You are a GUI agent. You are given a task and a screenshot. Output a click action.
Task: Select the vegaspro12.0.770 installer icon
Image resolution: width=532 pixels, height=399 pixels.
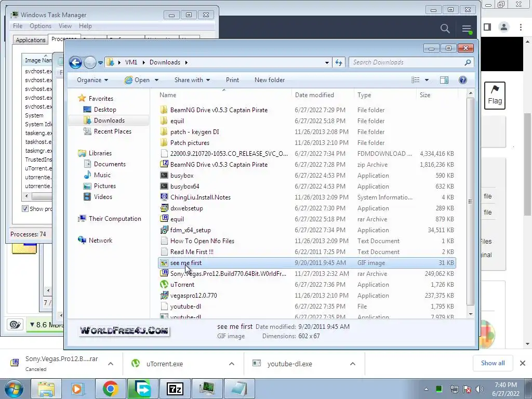tap(164, 295)
